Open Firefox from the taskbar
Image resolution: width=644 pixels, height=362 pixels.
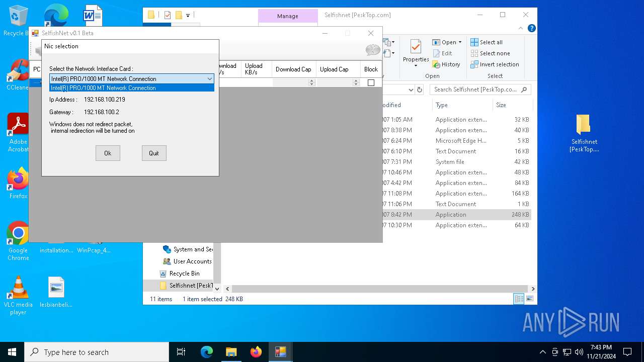(x=256, y=352)
